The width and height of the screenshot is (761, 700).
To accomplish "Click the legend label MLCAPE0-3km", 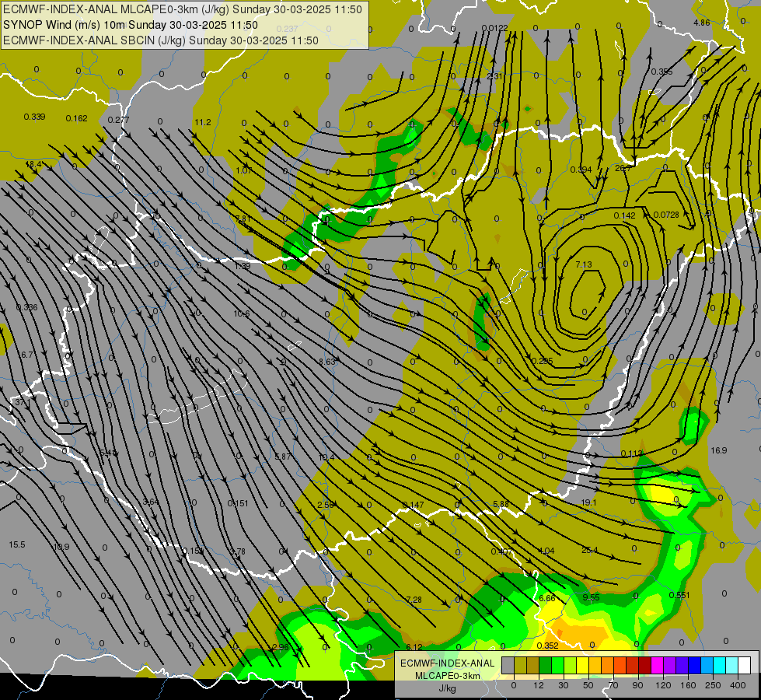I will (x=447, y=676).
